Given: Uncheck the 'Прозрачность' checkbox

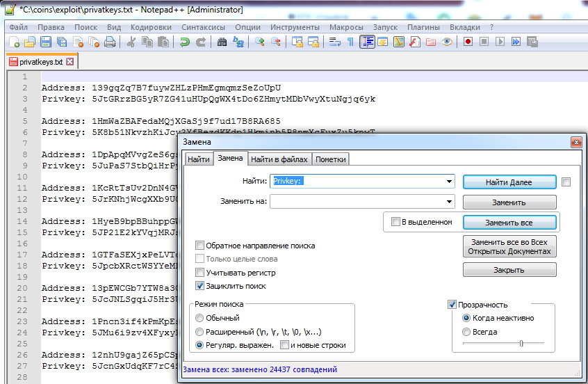Looking at the screenshot, I should click(452, 305).
